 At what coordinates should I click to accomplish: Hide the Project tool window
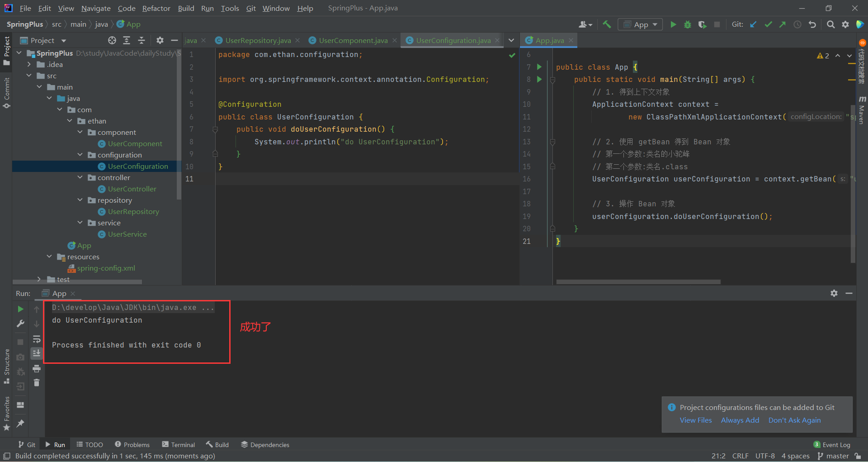click(175, 40)
